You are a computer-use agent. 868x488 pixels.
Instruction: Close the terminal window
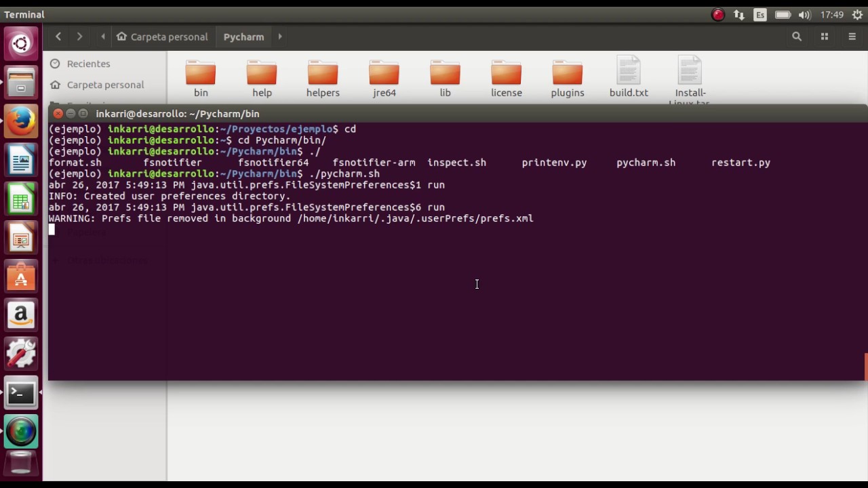58,114
